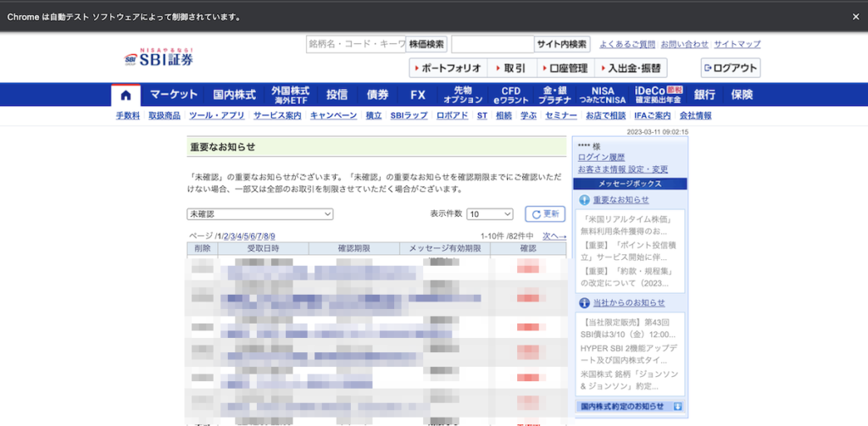Click the 当社からのお知らせ info icon

(584, 302)
